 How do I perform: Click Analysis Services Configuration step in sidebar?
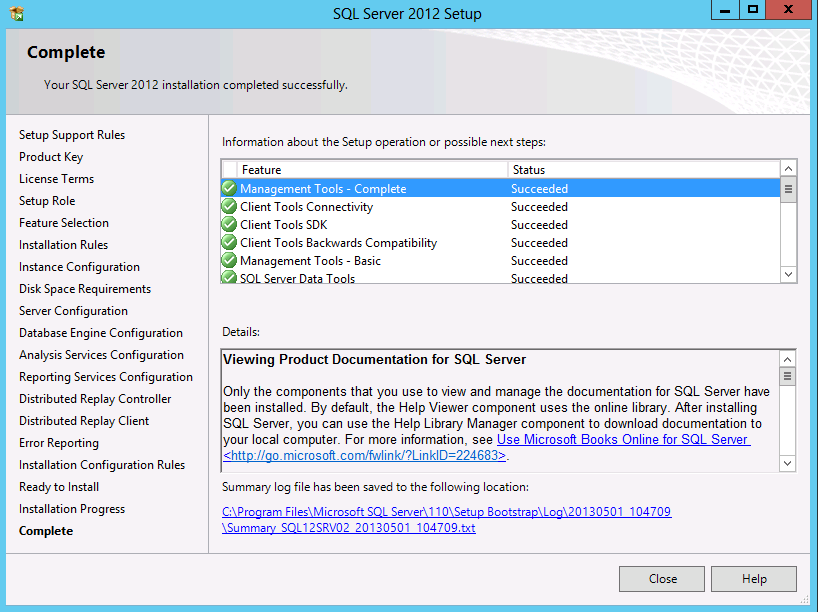pyautogui.click(x=101, y=355)
